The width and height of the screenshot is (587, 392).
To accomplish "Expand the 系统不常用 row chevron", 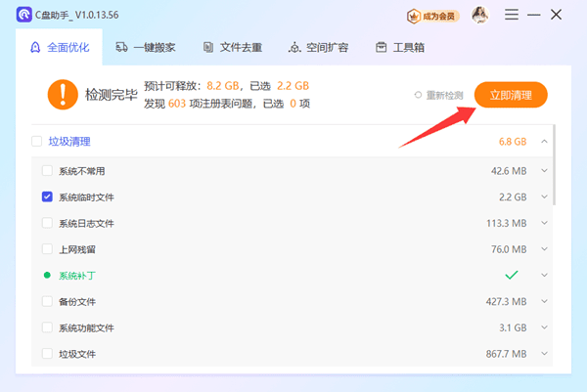I will pyautogui.click(x=544, y=170).
